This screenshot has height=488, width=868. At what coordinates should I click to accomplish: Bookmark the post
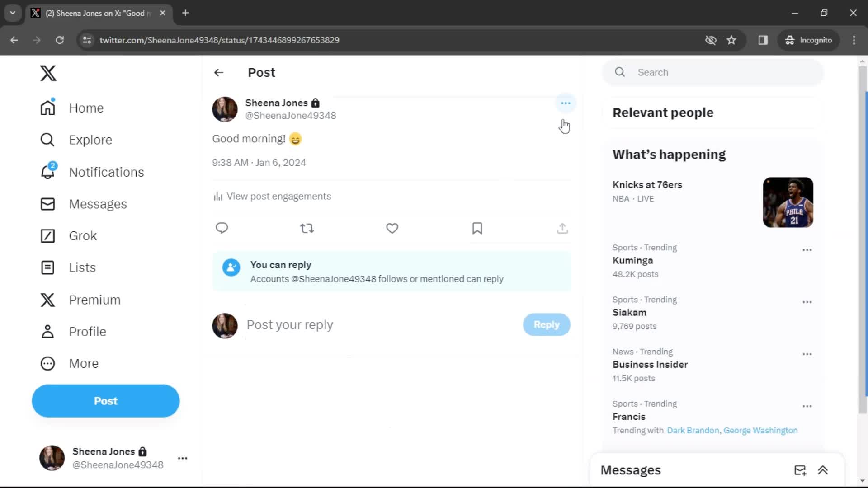pyautogui.click(x=477, y=228)
